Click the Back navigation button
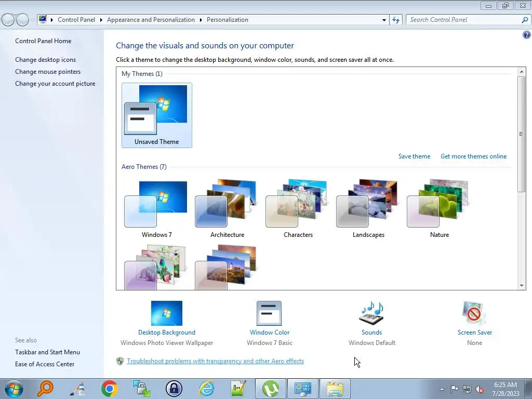 point(8,20)
